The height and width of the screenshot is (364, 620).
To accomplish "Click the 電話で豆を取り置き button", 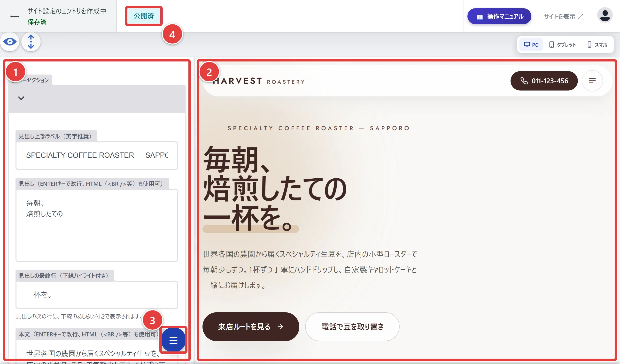I will (x=352, y=327).
